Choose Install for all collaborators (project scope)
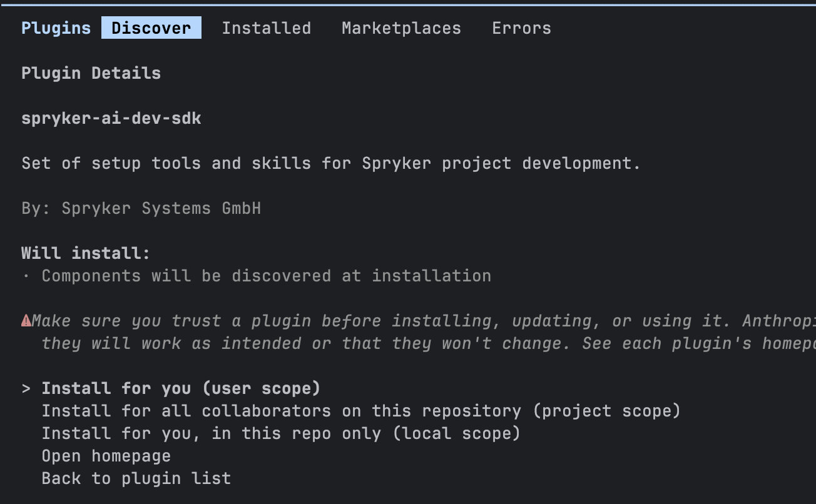Viewport: 816px width, 504px height. (361, 411)
